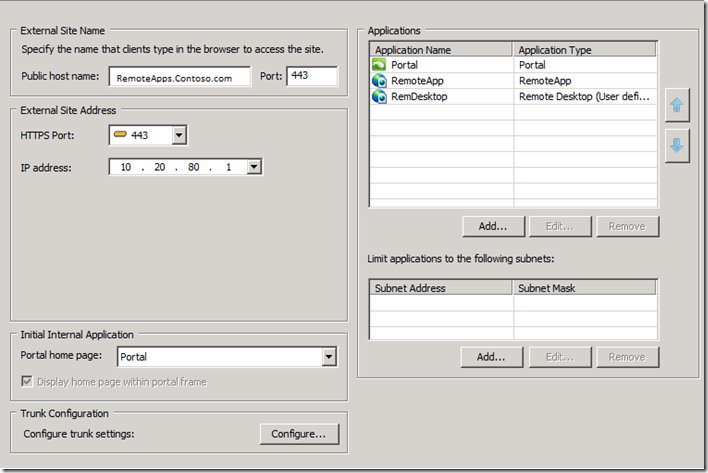Expand the Portal home page dropdown
708x473 pixels.
(x=329, y=357)
